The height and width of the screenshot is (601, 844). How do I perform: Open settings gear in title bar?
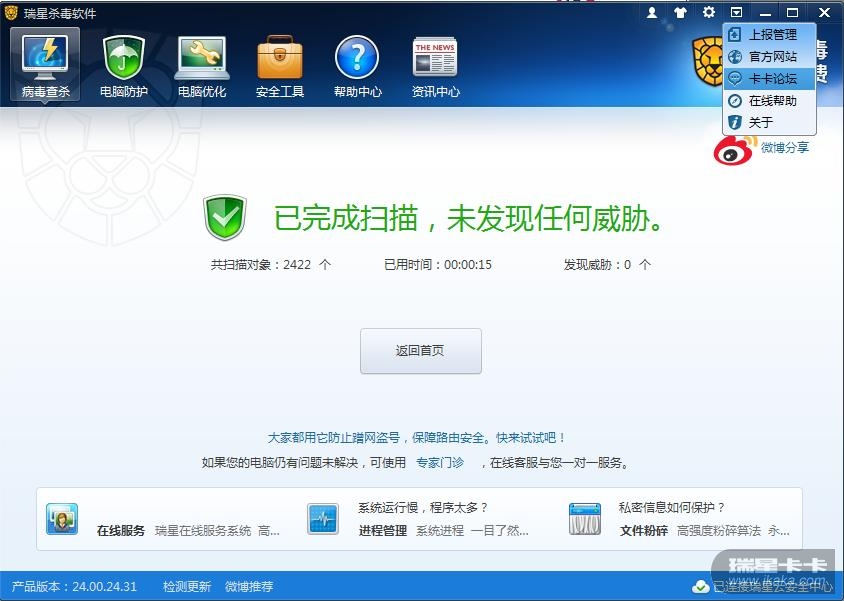(x=709, y=12)
